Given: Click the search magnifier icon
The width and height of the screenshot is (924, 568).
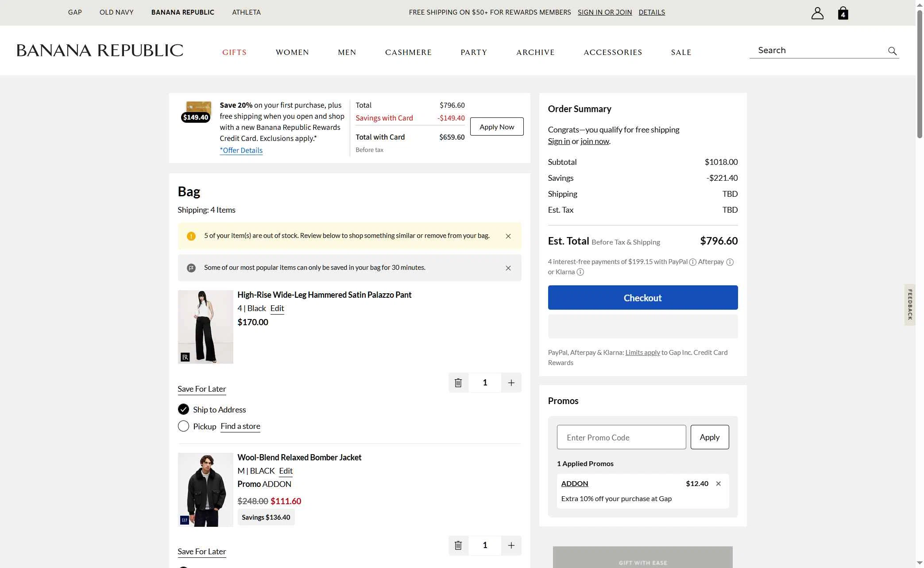Looking at the screenshot, I should 892,51.
